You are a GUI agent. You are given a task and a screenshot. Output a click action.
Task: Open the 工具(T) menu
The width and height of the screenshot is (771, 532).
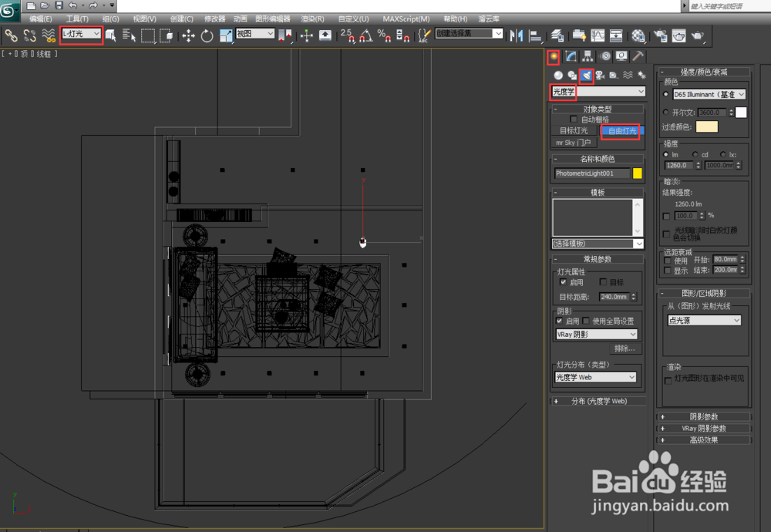[x=77, y=19]
